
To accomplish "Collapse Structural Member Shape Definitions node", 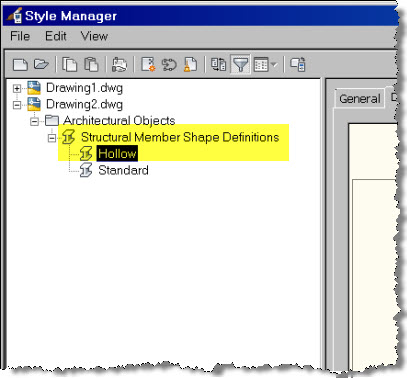I will [52, 138].
